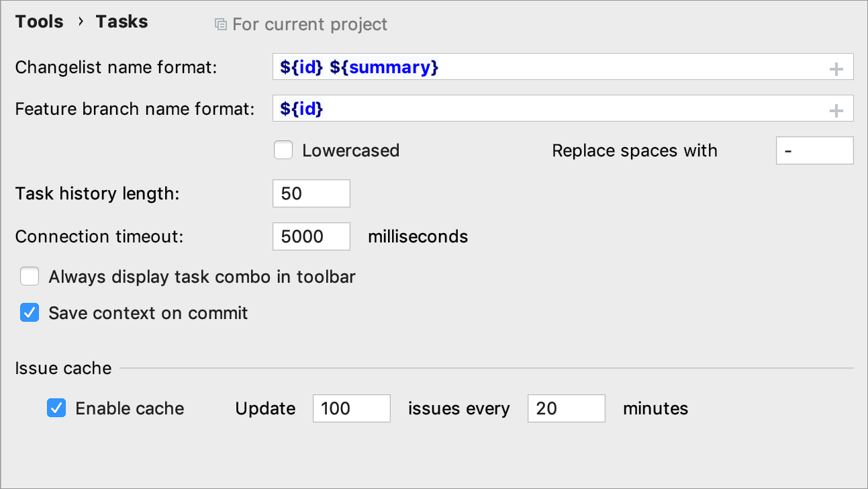
Task: Click the connection timeout field showing 5000
Action: 311,236
